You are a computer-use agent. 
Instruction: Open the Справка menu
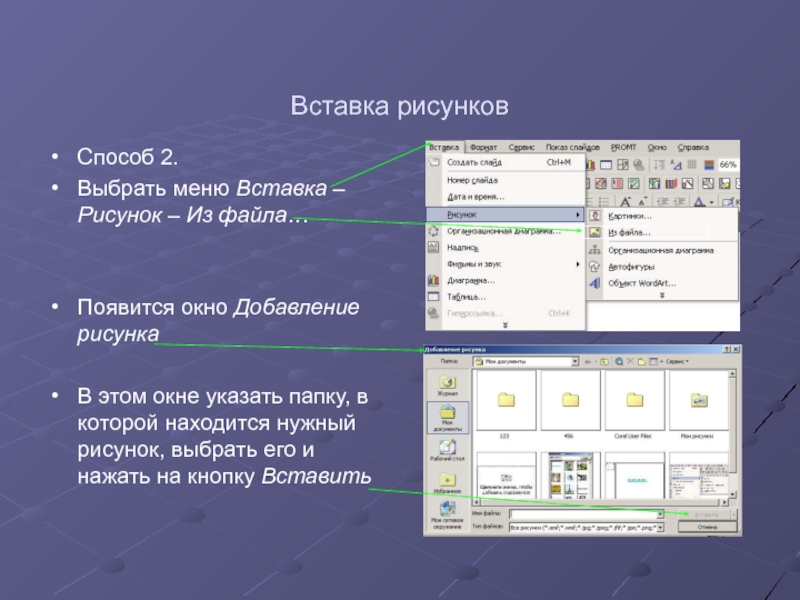click(x=693, y=147)
